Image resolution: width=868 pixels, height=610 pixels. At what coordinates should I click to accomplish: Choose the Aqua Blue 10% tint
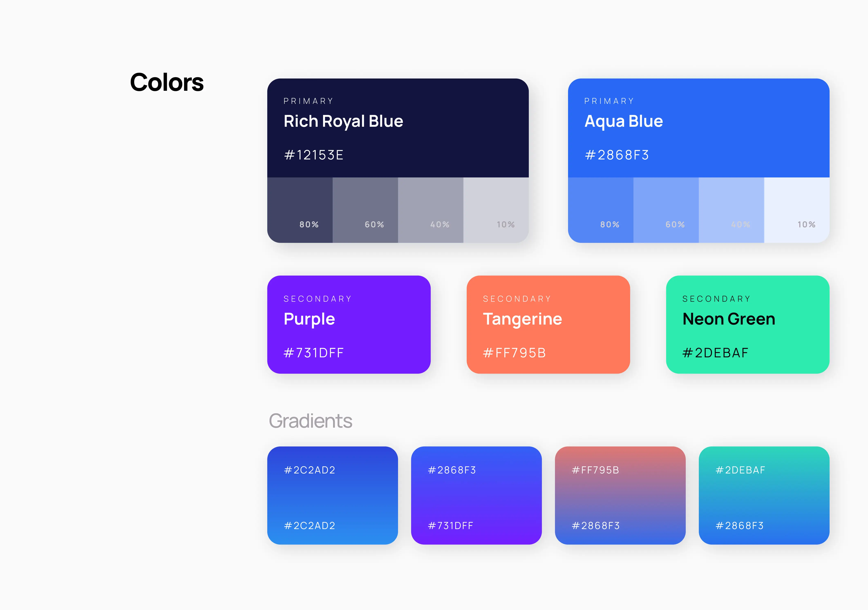coord(796,210)
